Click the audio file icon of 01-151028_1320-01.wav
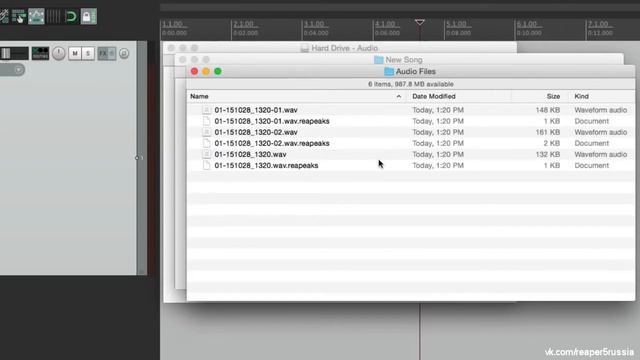The height and width of the screenshot is (360, 640). coord(207,110)
